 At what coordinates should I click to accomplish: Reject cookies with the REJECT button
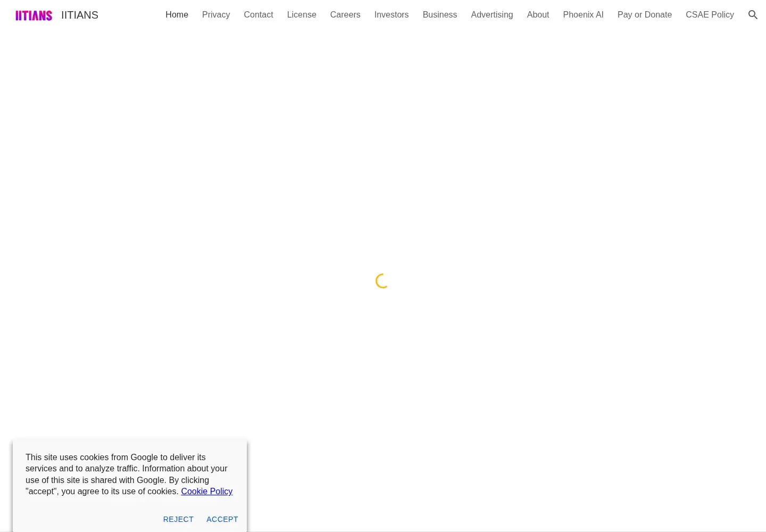tap(178, 519)
